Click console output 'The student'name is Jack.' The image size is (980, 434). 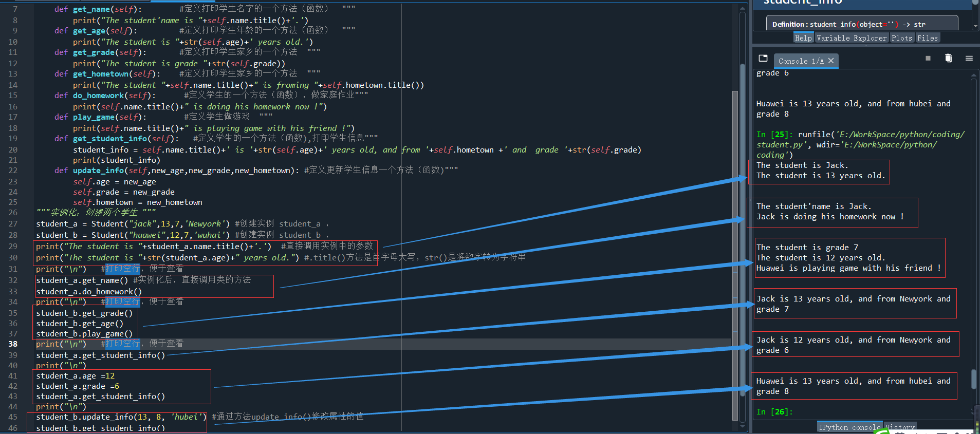813,206
